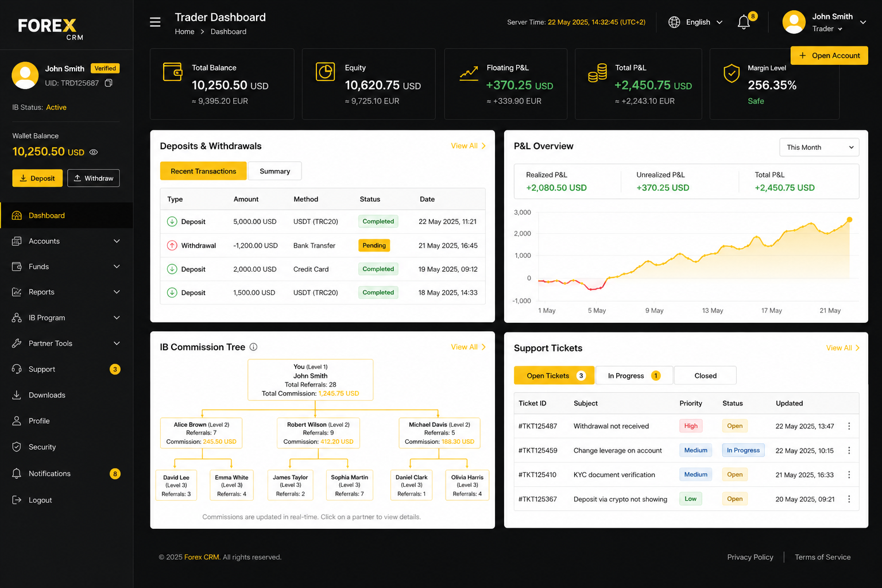This screenshot has width=882, height=588.
Task: View all Deposits & Withdrawals
Action: pos(468,146)
